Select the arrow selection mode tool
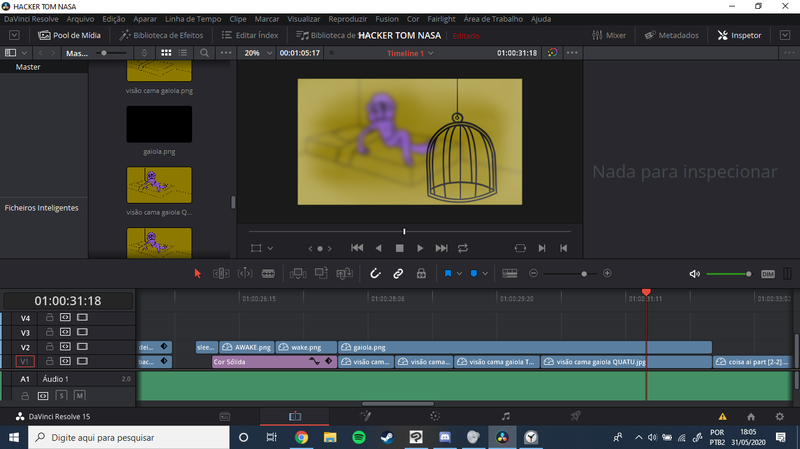 coord(197,273)
